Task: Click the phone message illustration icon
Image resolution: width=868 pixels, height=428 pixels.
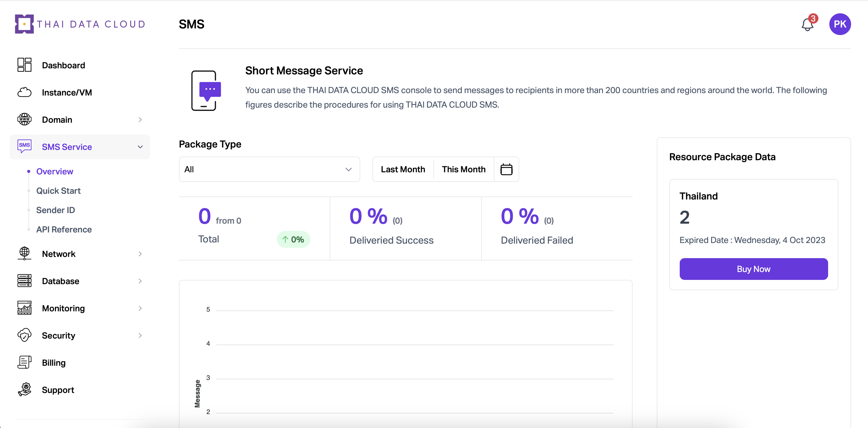Action: coord(206,90)
